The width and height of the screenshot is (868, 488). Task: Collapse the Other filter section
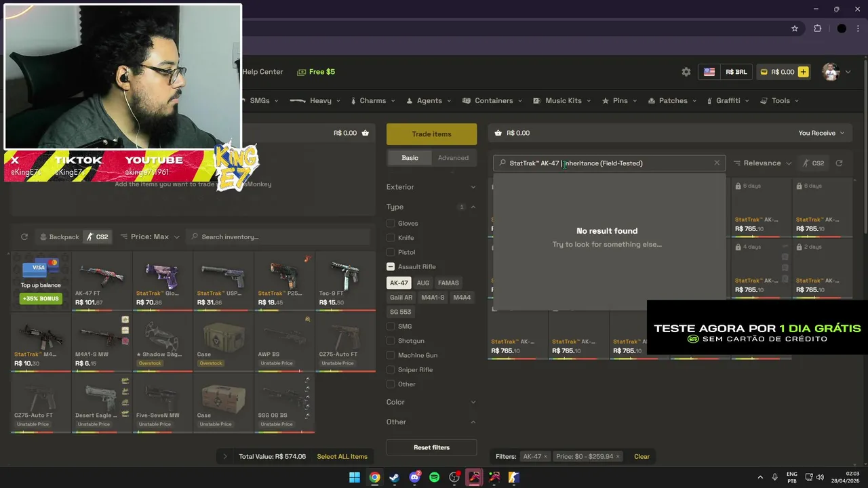431,422
